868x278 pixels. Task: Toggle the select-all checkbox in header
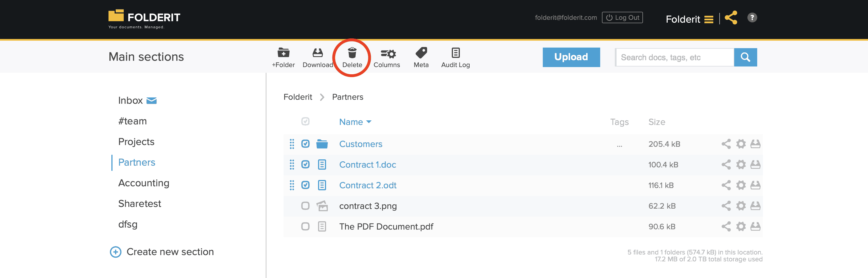pos(305,121)
